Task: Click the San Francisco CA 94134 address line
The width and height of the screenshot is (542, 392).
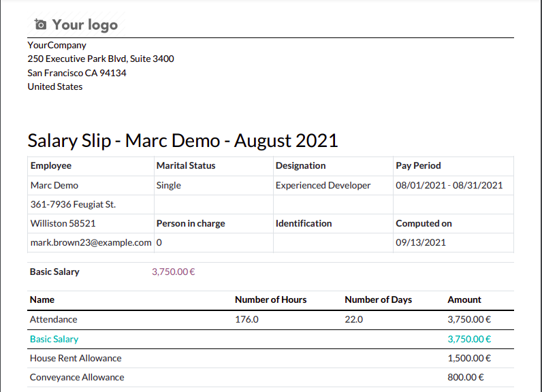Action: 77,73
